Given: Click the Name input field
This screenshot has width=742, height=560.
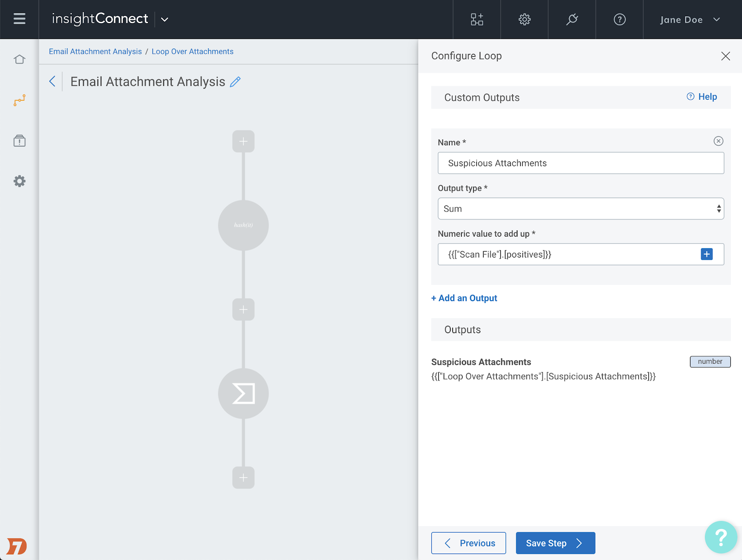Looking at the screenshot, I should coord(581,163).
